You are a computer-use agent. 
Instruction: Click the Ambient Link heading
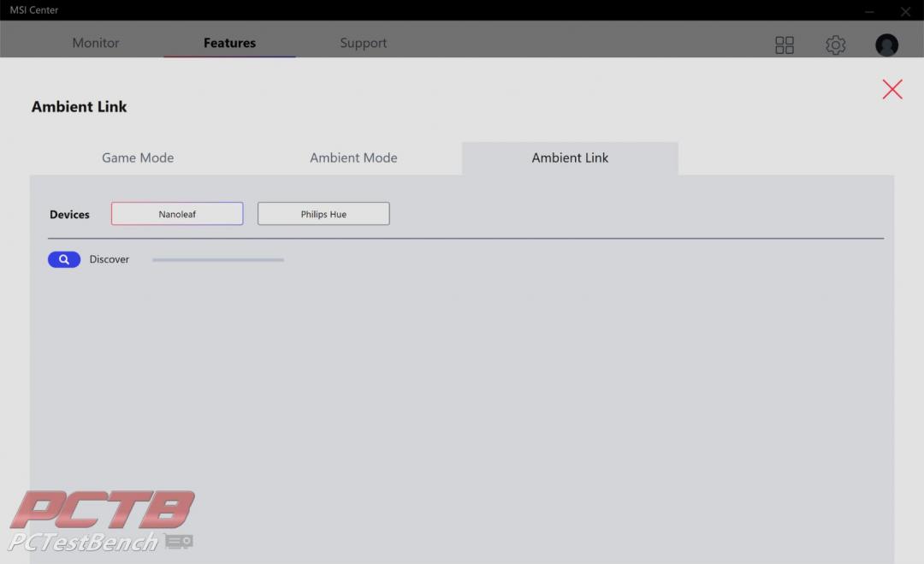(x=79, y=107)
